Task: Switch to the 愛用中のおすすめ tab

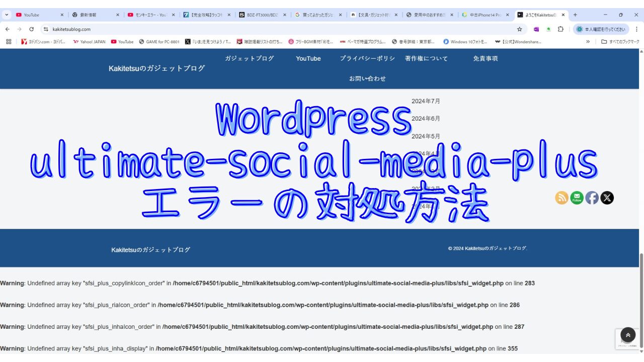Action: (428, 15)
